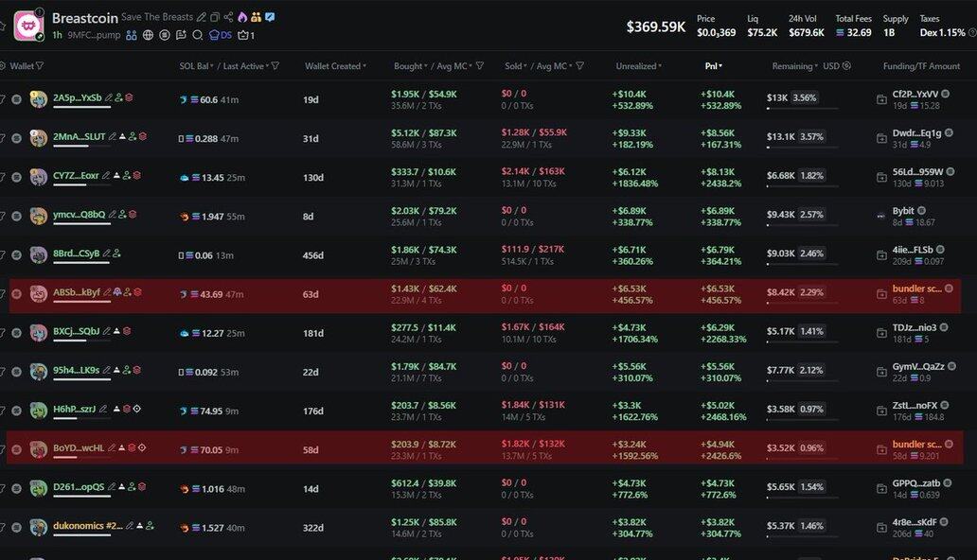Open the Wallet column filter
The height and width of the screenshot is (560, 977).
(x=39, y=66)
